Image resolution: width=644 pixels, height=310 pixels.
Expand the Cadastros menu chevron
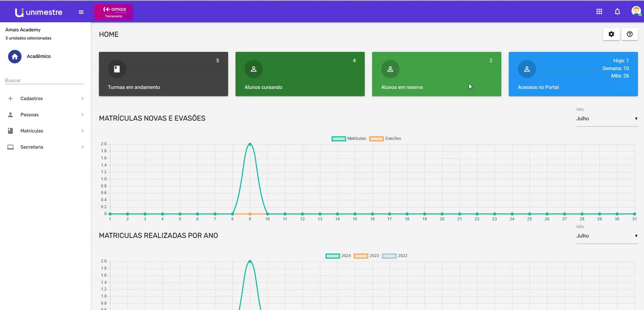point(82,99)
